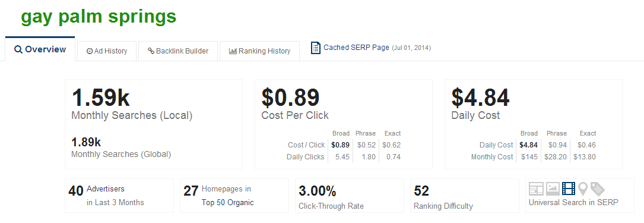644x223 pixels.
Task: Click the magnifier icon on Overview tab
Action: 18,49
